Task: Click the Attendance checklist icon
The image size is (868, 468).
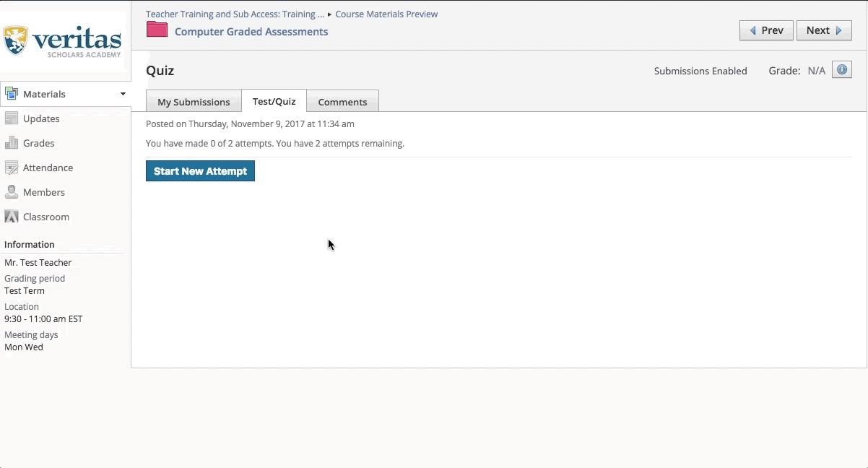Action: point(11,168)
